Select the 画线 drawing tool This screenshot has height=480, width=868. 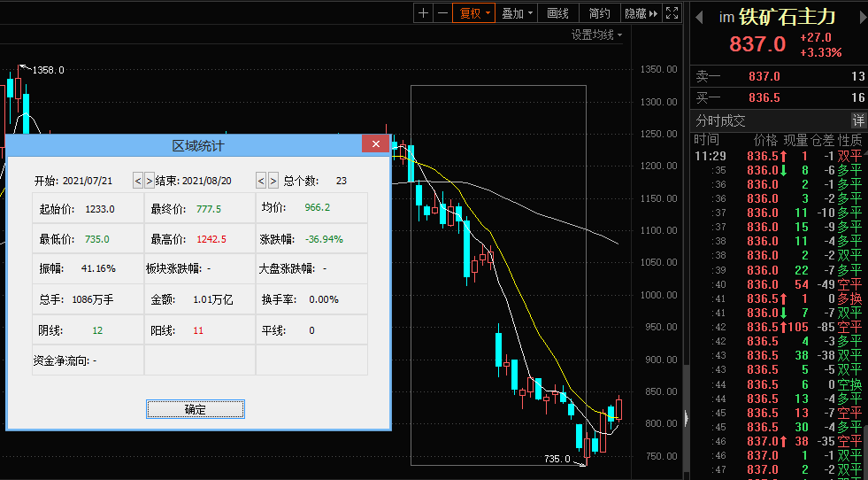558,13
